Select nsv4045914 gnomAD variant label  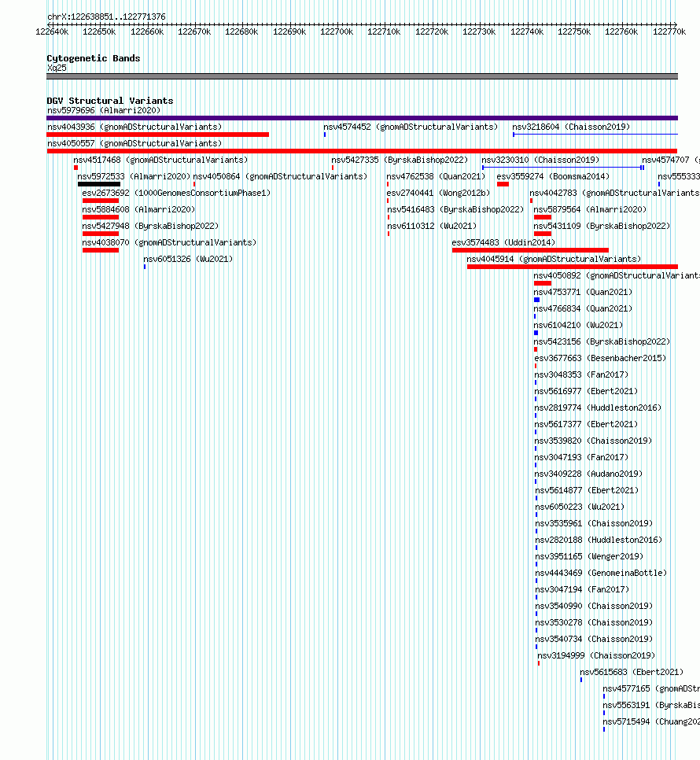554,259
